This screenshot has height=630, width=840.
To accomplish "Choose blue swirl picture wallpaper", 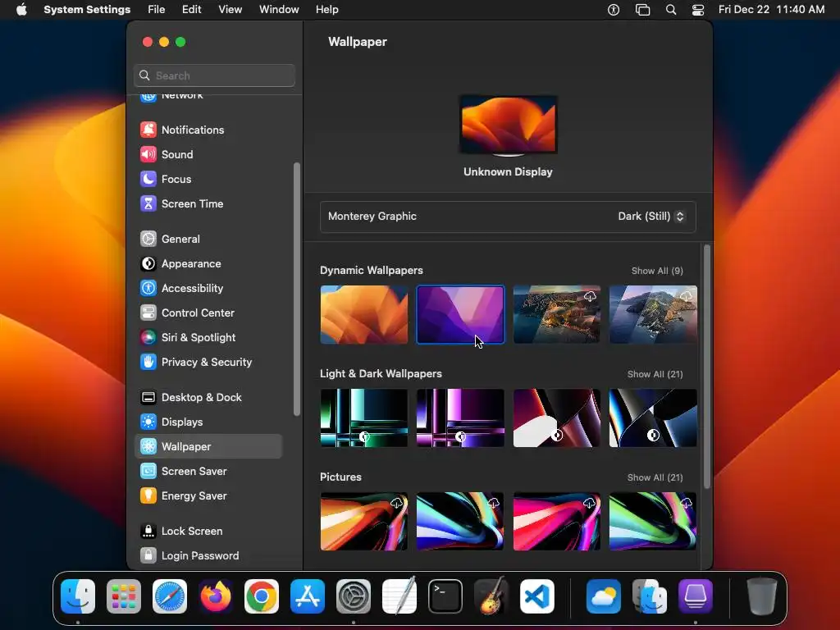I will 460,521.
